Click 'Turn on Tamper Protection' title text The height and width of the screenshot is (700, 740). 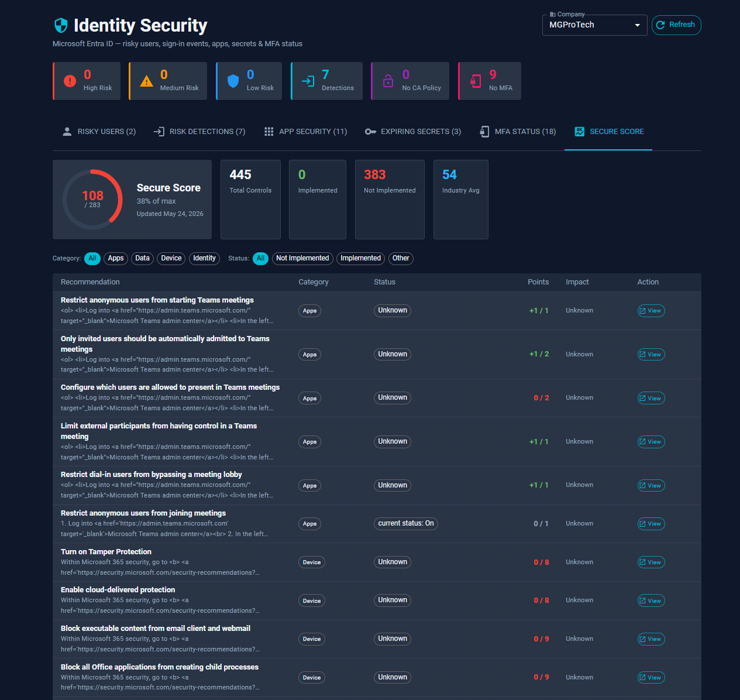tap(106, 552)
